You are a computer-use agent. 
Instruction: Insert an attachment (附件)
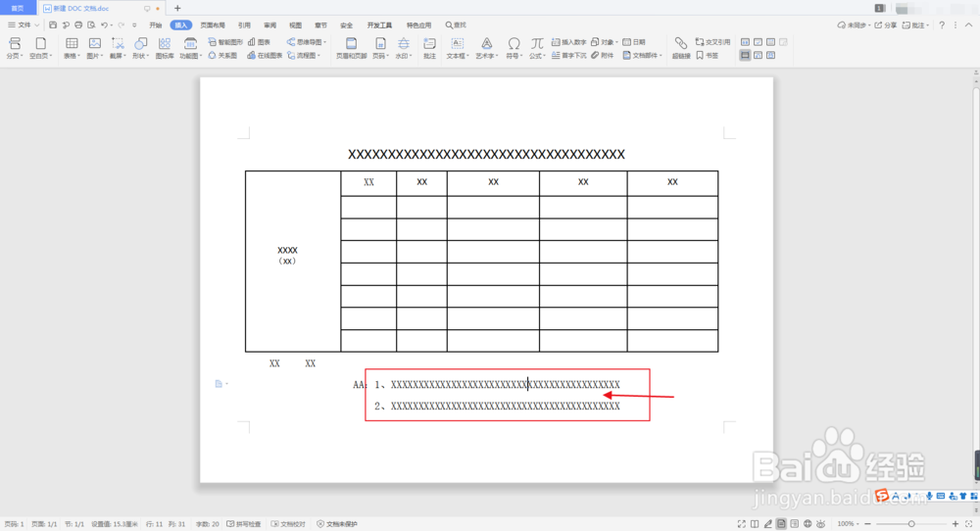point(603,56)
